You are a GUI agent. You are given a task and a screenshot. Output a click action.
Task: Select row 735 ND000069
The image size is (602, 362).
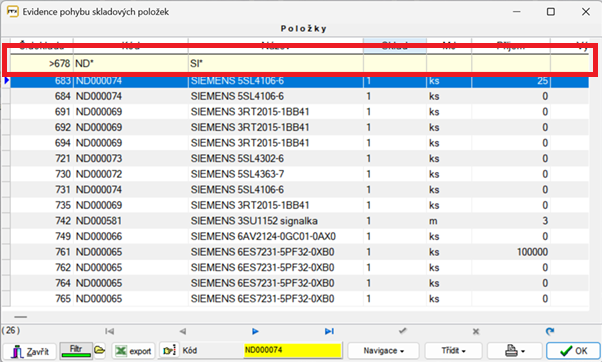point(299,205)
